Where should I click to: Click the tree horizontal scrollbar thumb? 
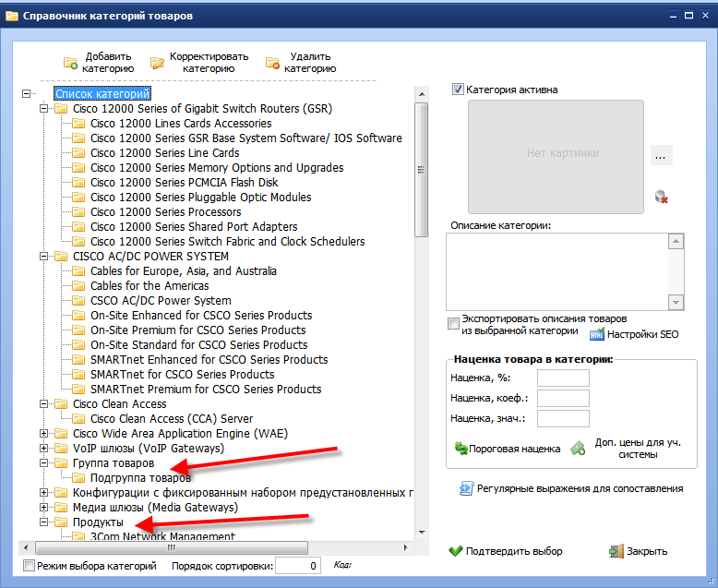[x=172, y=547]
